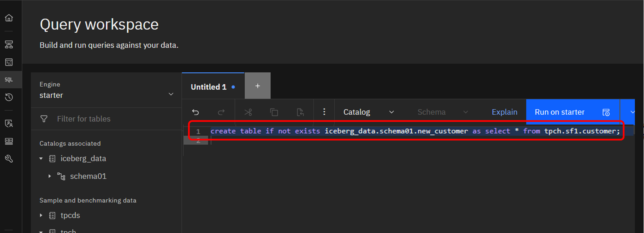The height and width of the screenshot is (233, 644).
Task: Open Access control icon in sidebar
Action: [9, 124]
